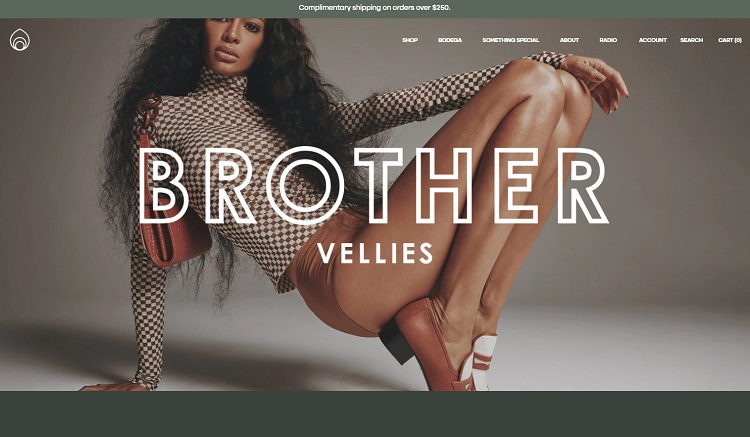Go to SOMETHING SPECIAL section

[511, 40]
